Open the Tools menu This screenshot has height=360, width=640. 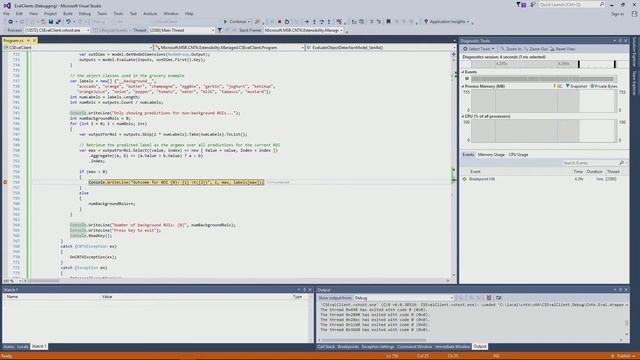[118, 13]
